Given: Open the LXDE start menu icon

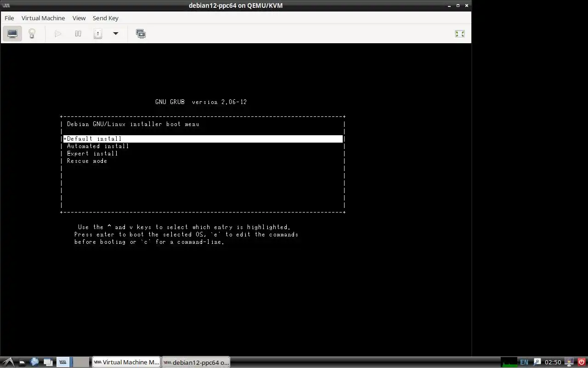Looking at the screenshot, I should (9, 362).
